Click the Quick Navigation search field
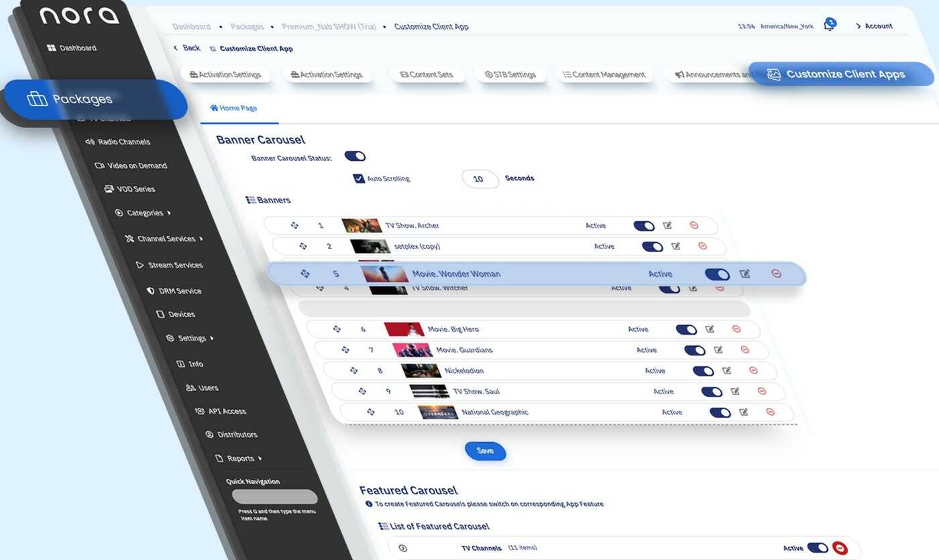The height and width of the screenshot is (560, 939). (x=275, y=497)
